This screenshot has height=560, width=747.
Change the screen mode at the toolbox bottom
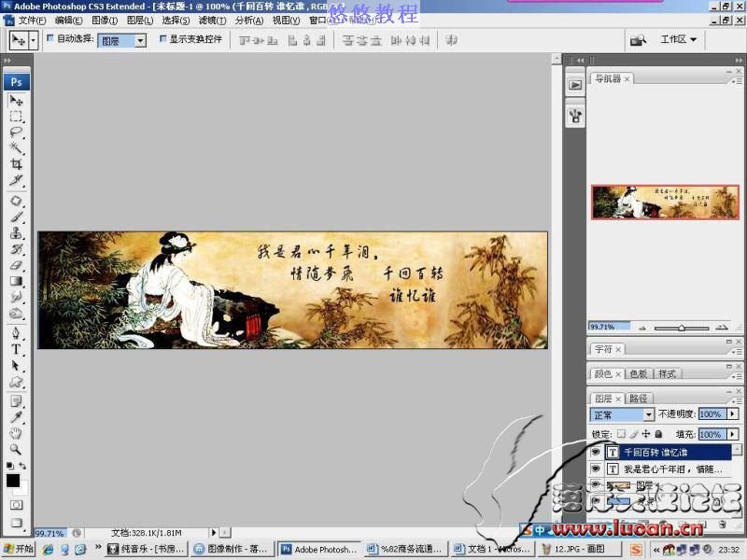[16, 523]
